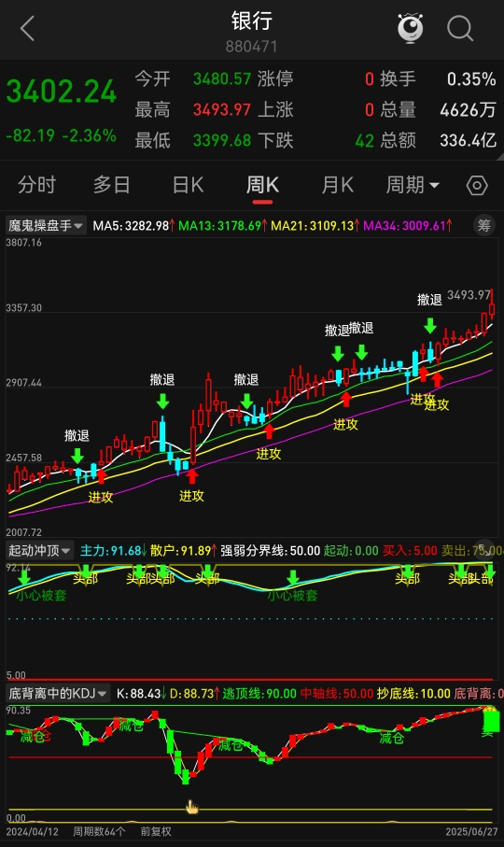Tap the 前复权 adjustment label

tap(156, 831)
